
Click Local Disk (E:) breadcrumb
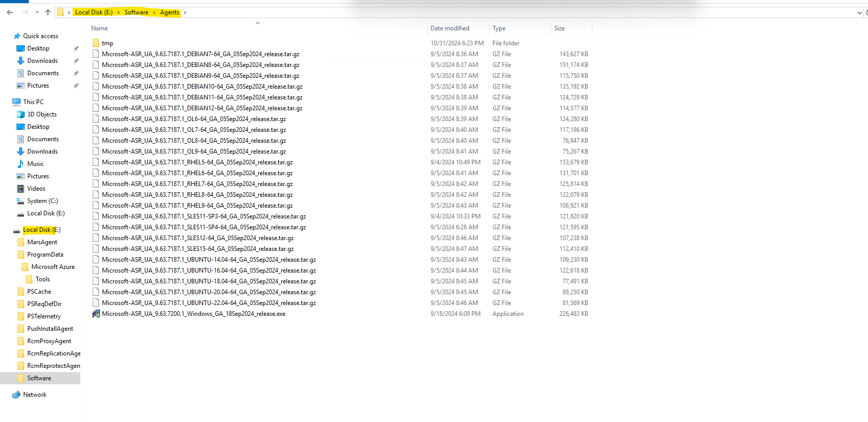[94, 12]
